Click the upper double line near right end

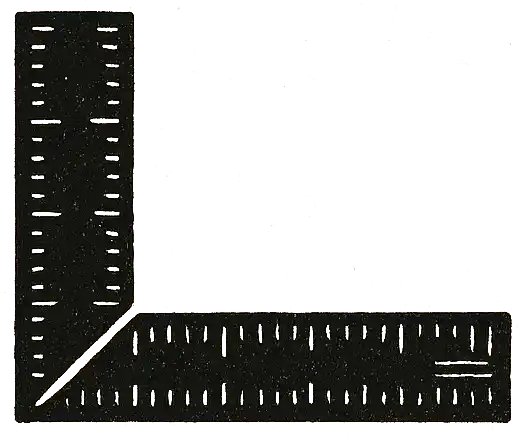[462, 363]
